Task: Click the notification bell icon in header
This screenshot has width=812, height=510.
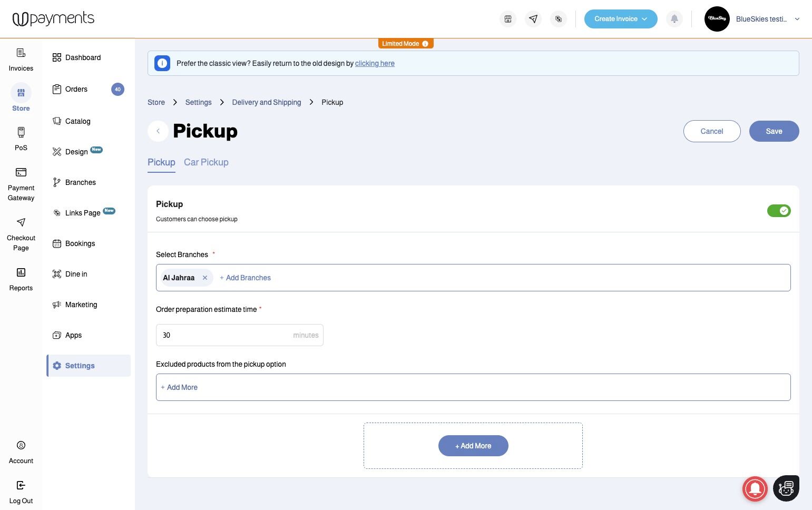Action: tap(674, 19)
